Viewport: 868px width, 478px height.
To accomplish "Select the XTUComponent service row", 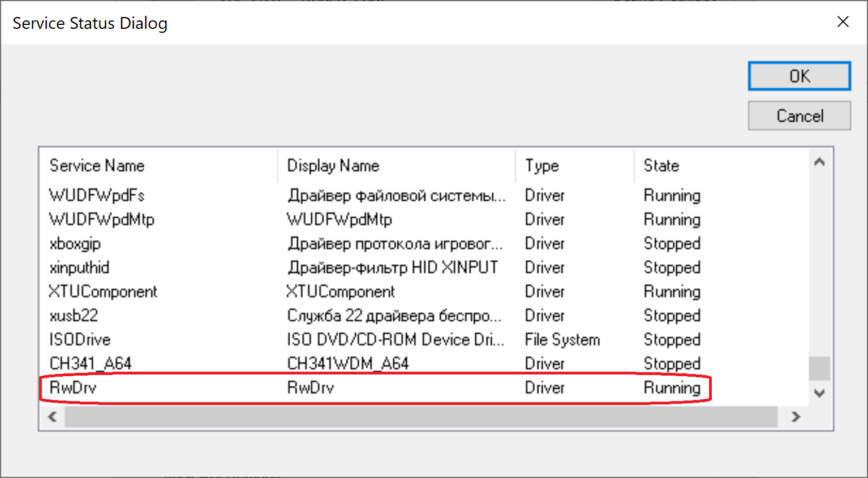I will point(103,292).
